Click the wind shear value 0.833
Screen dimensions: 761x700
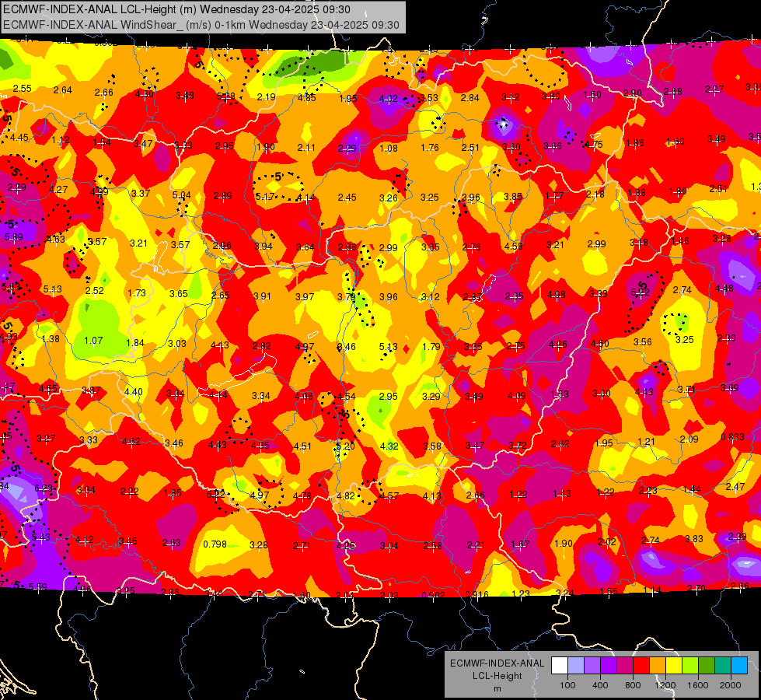(732, 436)
